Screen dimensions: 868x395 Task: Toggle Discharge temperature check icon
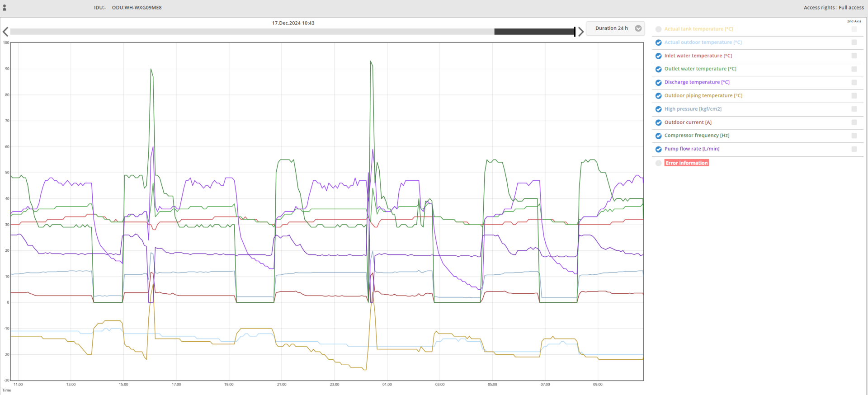pyautogui.click(x=658, y=82)
